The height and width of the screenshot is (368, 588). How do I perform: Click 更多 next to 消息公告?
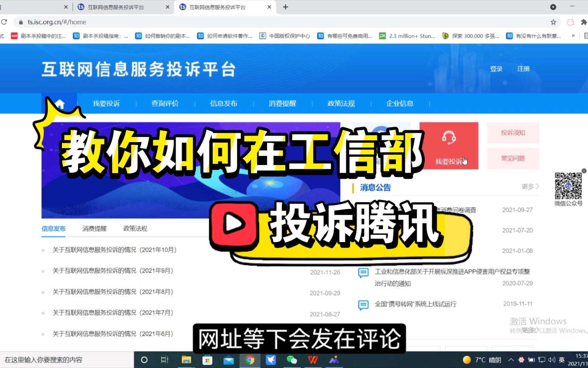point(530,187)
